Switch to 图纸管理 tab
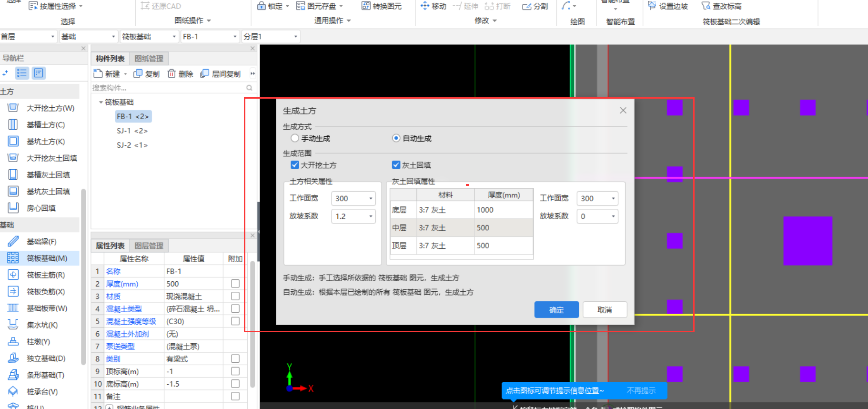 pos(149,59)
